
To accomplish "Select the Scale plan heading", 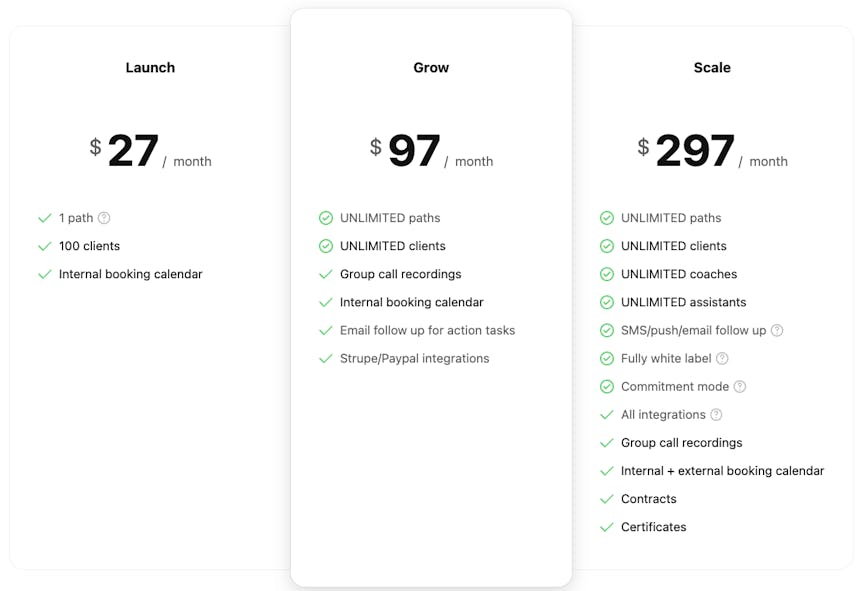I will coord(712,68).
